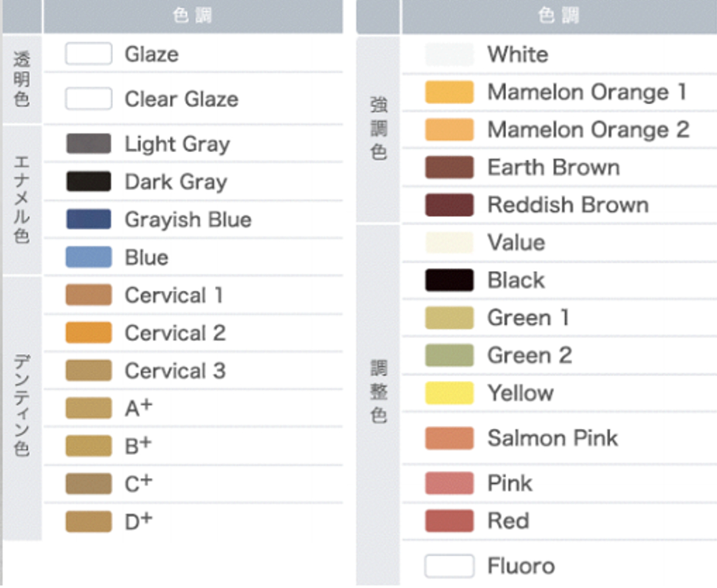
Task: Choose the Earth Brown color swatch
Action: (x=449, y=167)
